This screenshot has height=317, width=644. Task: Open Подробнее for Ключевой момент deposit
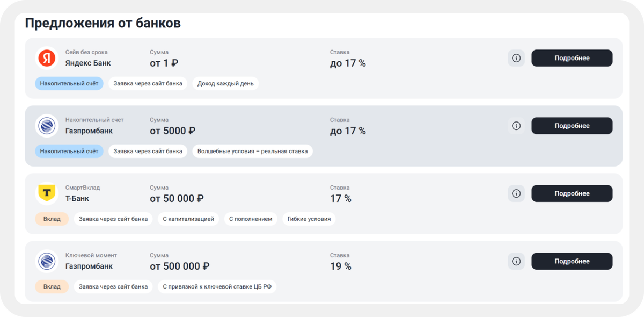point(572,261)
